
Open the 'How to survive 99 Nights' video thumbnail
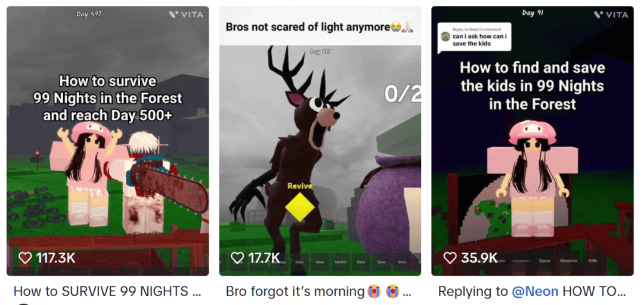click(x=107, y=141)
